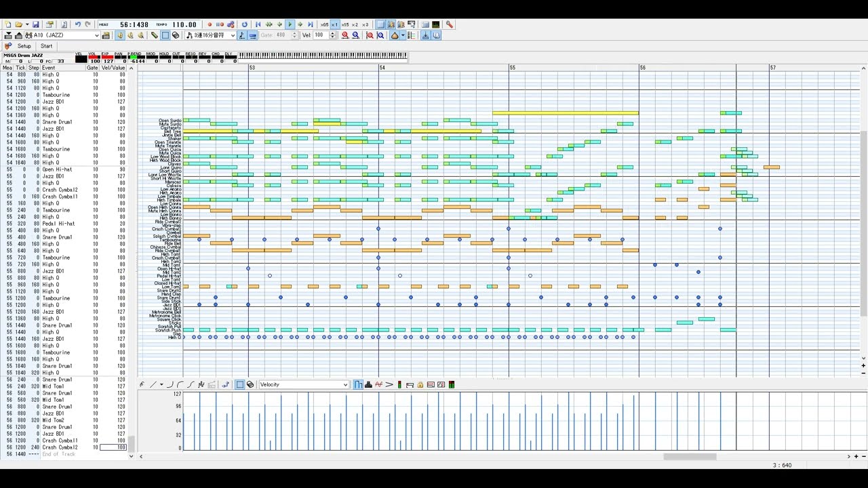
Task: Rewind to the beginning of the song
Action: point(258,24)
